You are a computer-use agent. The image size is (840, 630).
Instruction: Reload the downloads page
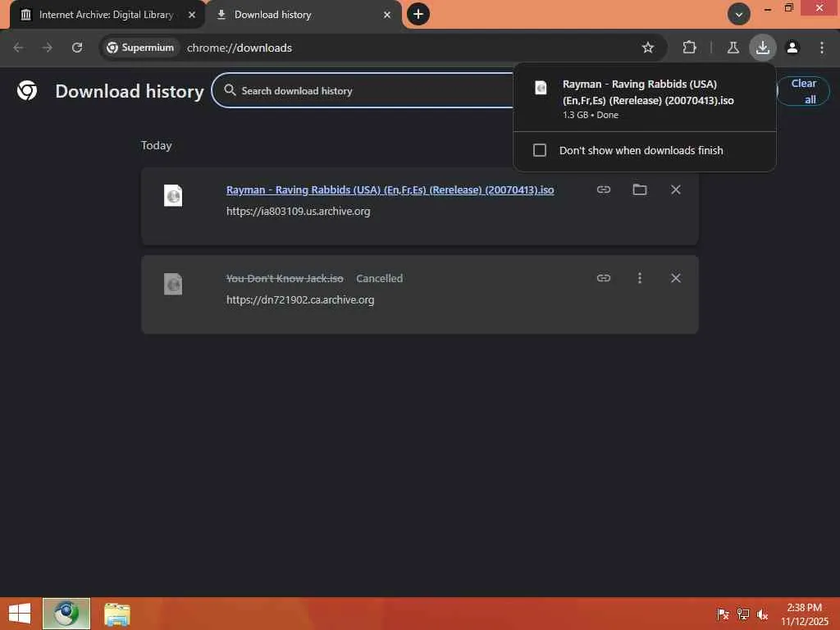click(77, 48)
